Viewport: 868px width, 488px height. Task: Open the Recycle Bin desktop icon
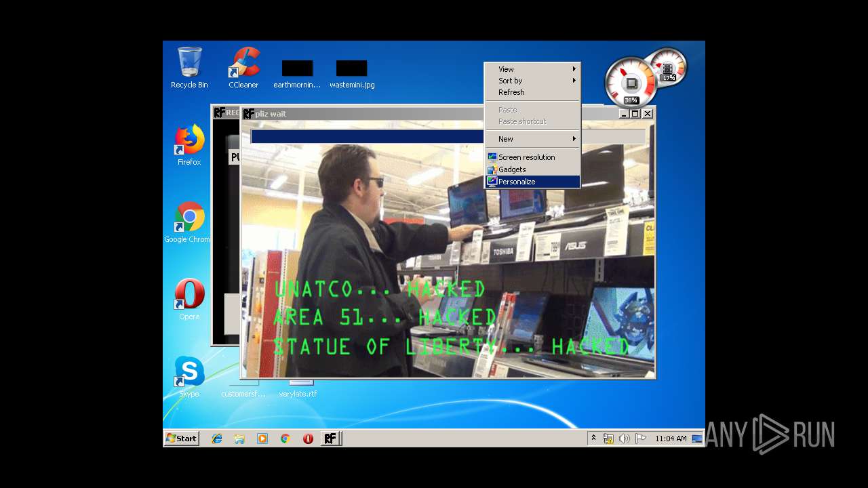click(x=189, y=67)
